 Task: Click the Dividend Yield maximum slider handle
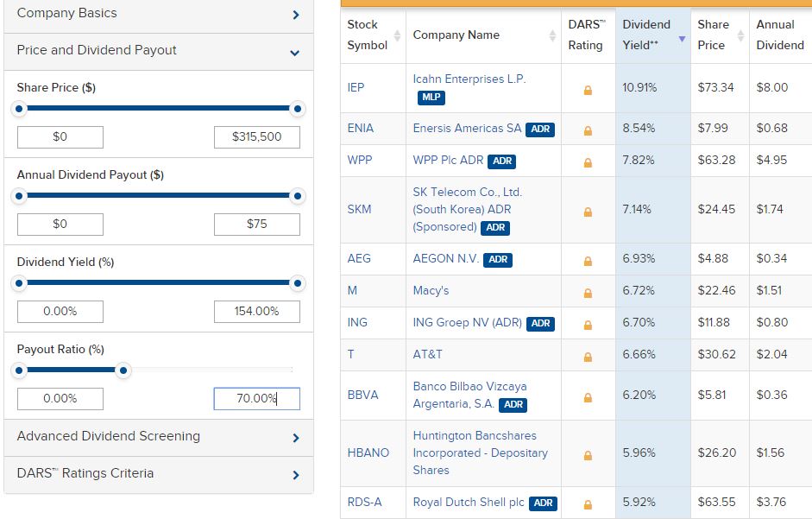click(x=297, y=283)
